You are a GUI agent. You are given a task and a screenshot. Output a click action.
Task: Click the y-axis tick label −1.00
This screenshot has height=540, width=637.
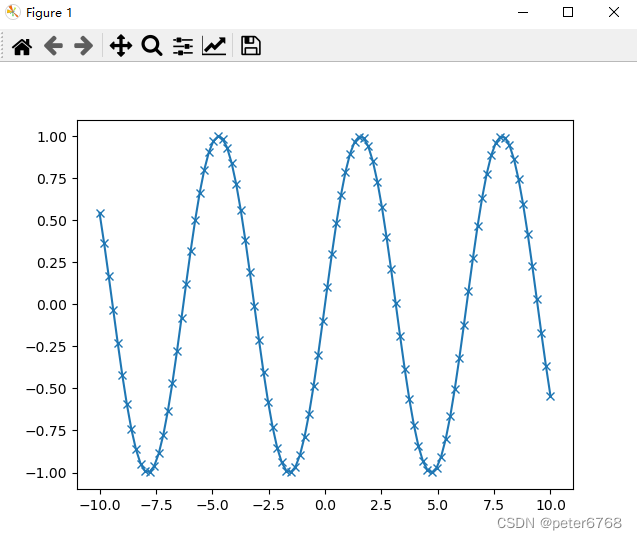[x=46, y=473]
